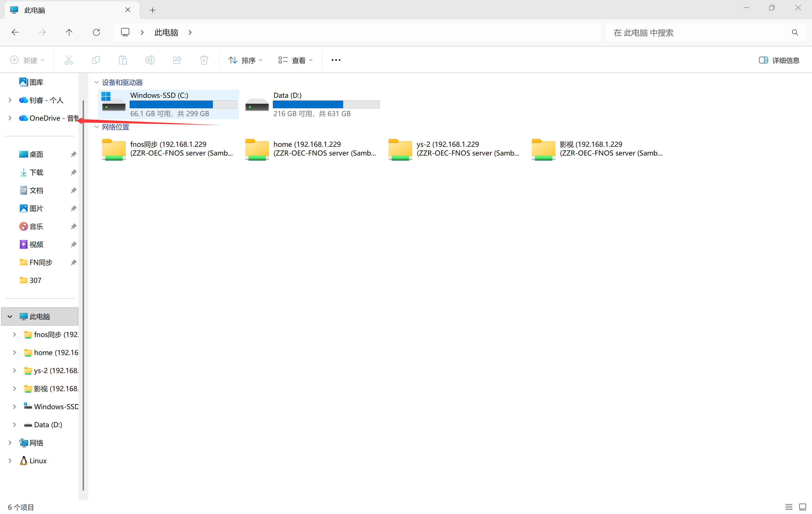Open the 查看 view dropdown

pyautogui.click(x=295, y=60)
